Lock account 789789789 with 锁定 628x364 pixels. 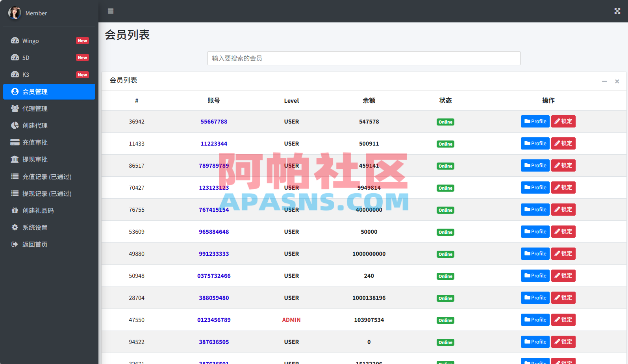coord(563,166)
